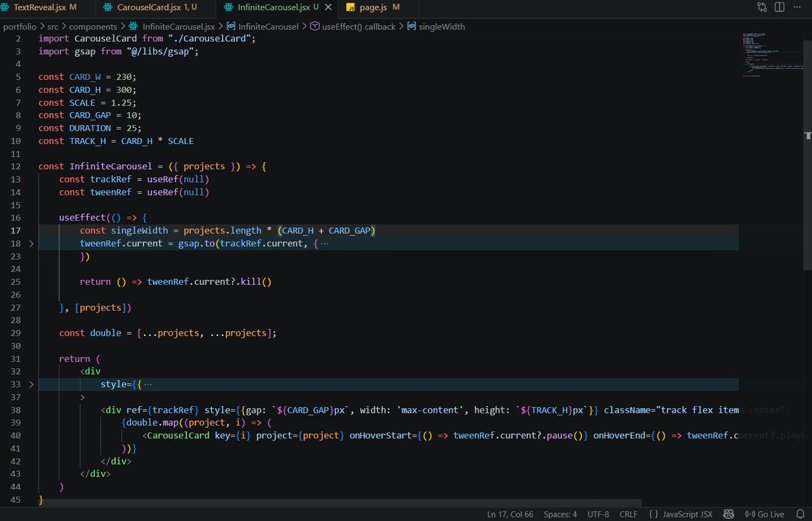This screenshot has height=521, width=812.
Task: Click the [projects] dependency array on line 27
Action: (x=101, y=308)
